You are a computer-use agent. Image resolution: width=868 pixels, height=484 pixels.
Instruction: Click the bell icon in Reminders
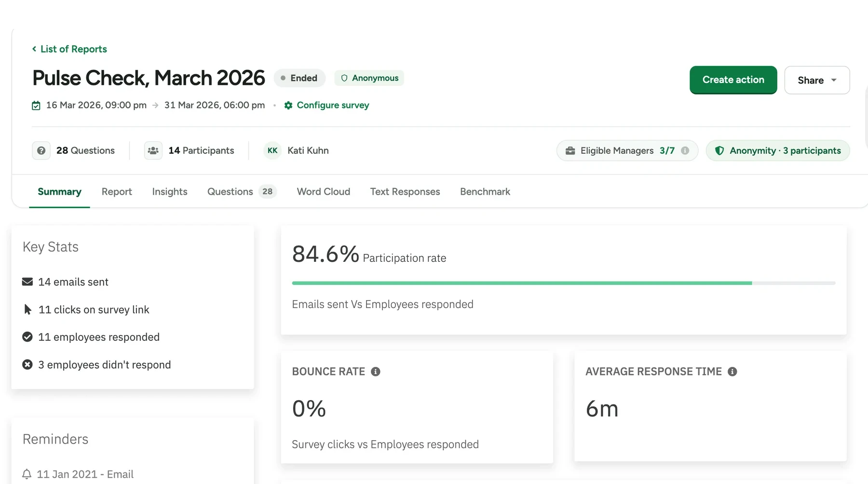coord(27,474)
